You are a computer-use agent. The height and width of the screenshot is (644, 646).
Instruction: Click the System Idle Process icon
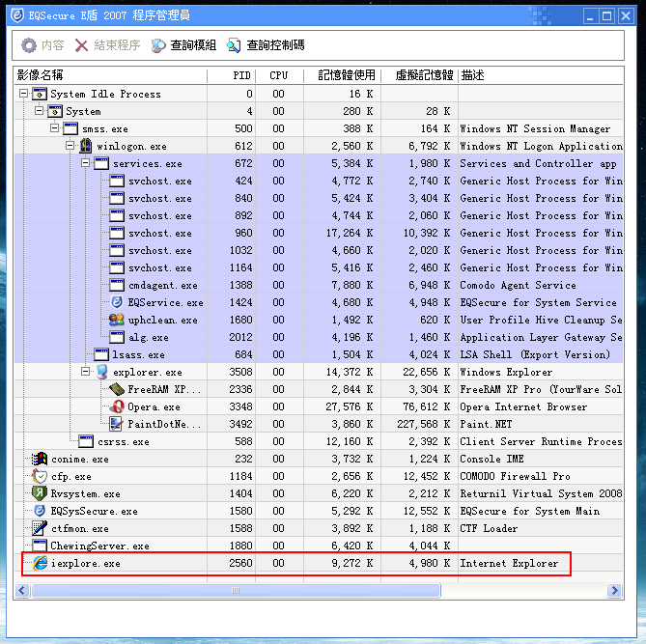40,94
